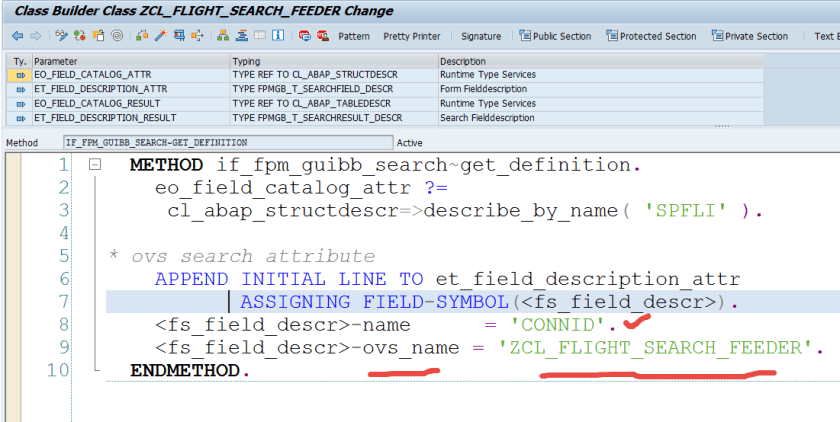The width and height of the screenshot is (840, 422).
Task: Open the navigation stack icon
Action: coord(242,36)
